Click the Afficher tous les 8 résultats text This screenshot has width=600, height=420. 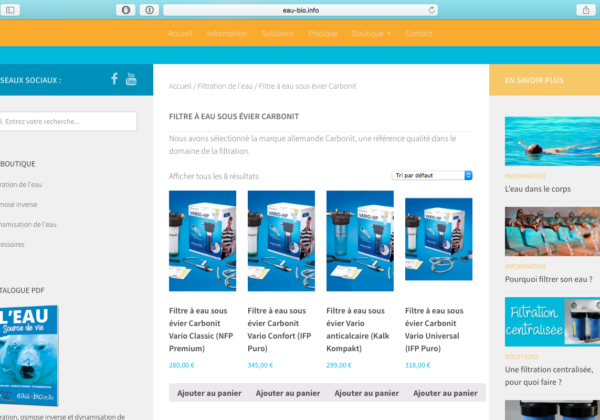coord(214,176)
